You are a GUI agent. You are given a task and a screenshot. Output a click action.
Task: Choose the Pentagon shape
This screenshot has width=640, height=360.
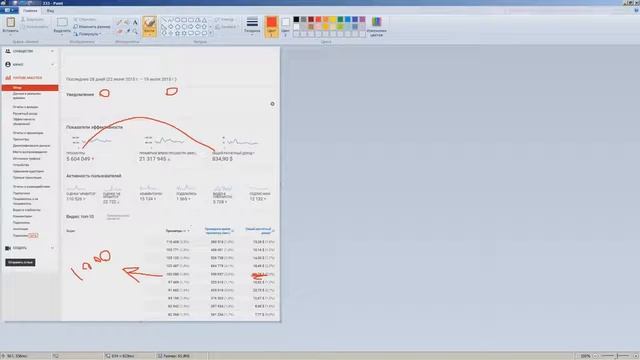(177, 27)
